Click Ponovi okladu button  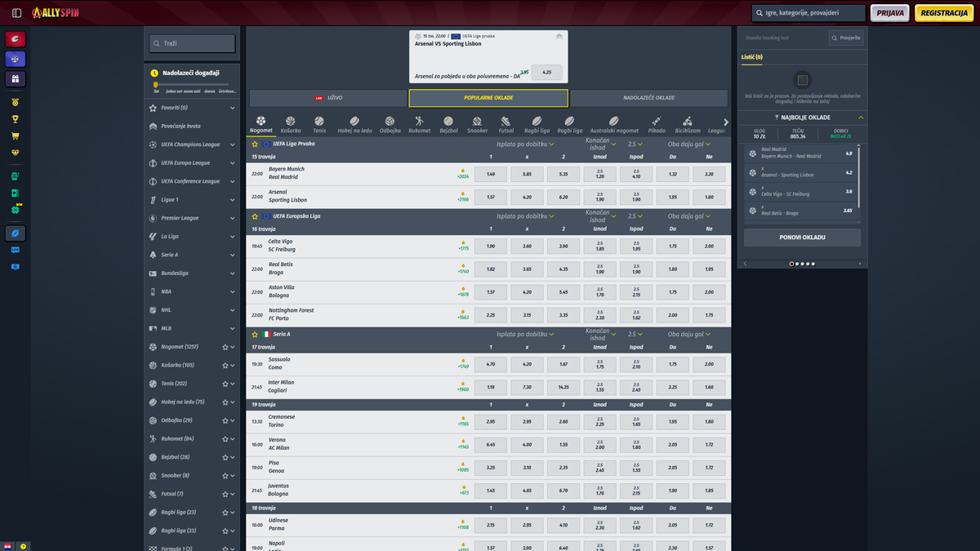tap(802, 238)
